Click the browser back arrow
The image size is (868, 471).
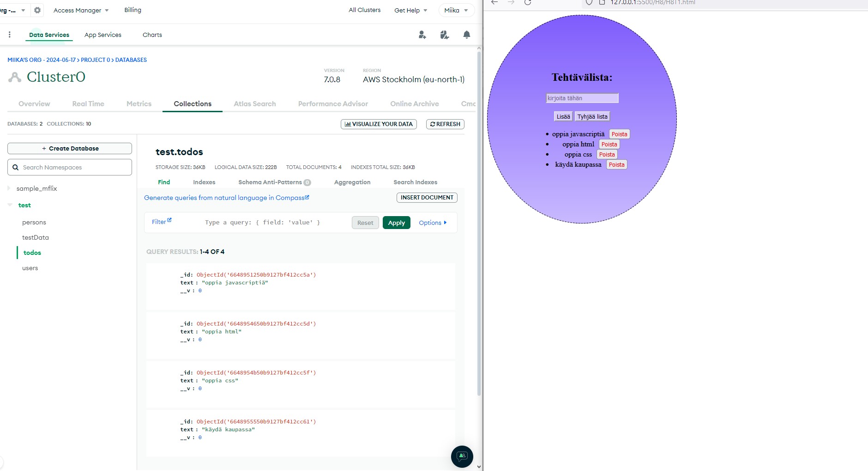[x=494, y=3]
